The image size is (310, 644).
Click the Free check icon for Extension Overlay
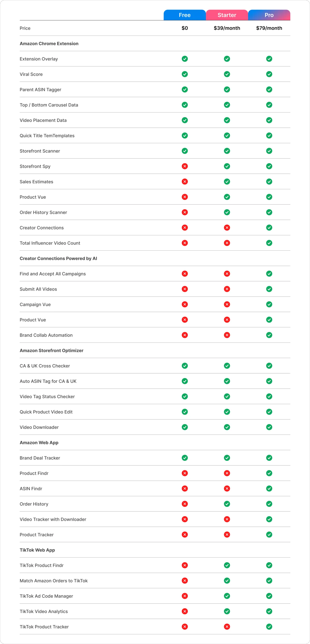pyautogui.click(x=185, y=59)
